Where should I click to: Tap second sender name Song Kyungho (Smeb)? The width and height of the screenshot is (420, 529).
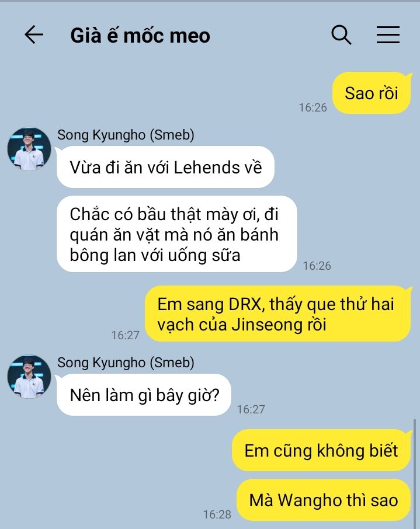tap(126, 363)
